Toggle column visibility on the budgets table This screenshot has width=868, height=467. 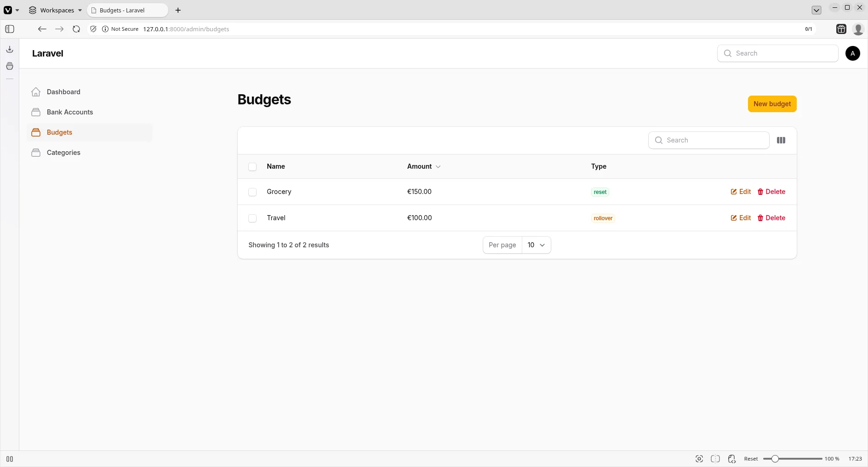tap(781, 140)
